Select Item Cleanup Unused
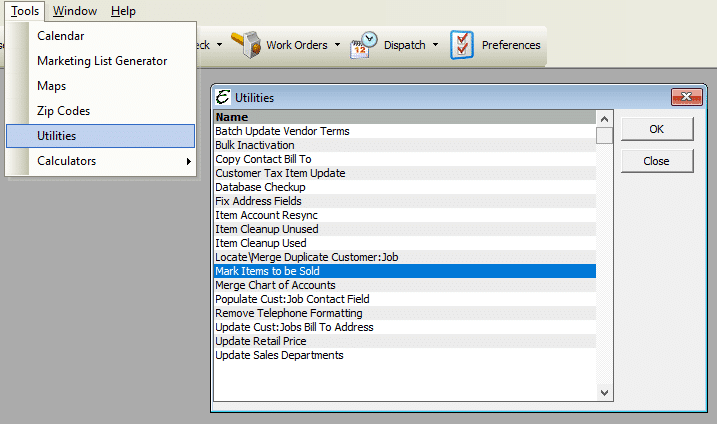Screen dimensions: 717x424 click(405, 229)
